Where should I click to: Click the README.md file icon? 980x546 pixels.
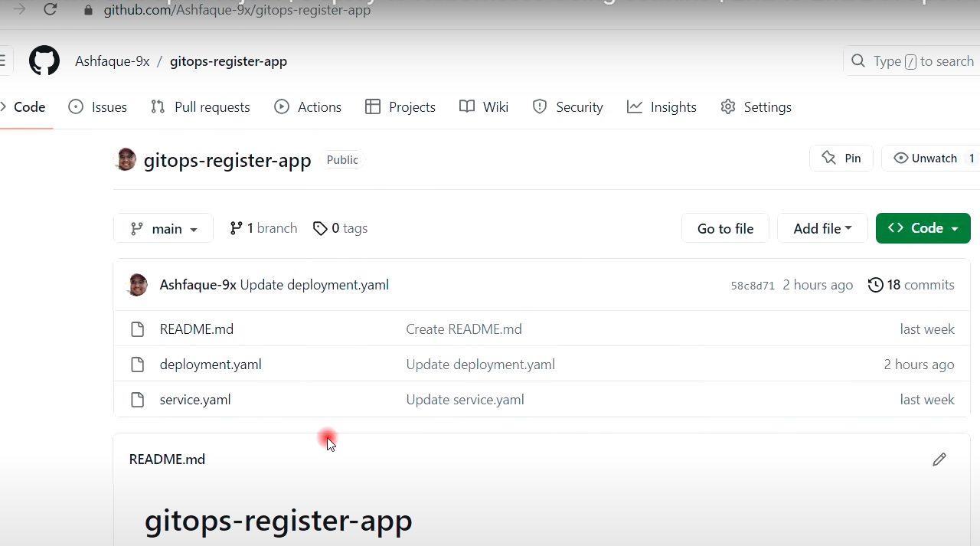[x=138, y=329]
